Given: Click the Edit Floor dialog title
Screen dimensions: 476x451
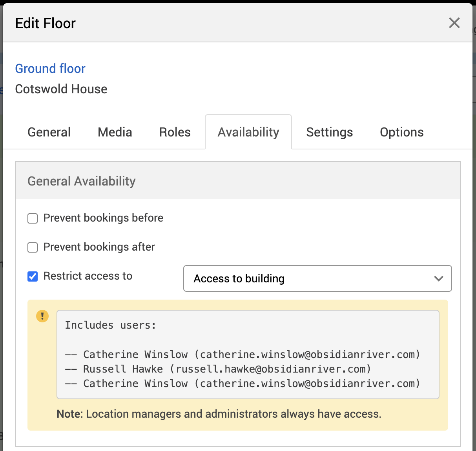Looking at the screenshot, I should pos(46,24).
